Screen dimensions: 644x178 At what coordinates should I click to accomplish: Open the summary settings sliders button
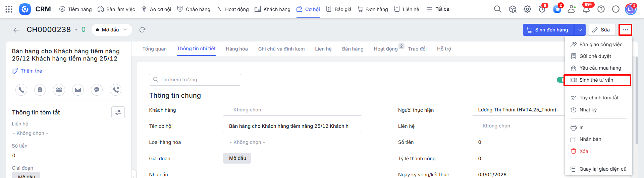tap(118, 112)
